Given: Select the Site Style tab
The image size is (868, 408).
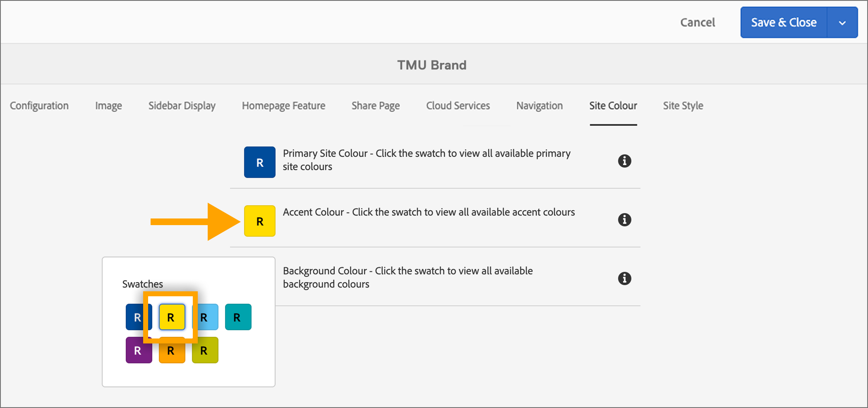Looking at the screenshot, I should click(683, 106).
